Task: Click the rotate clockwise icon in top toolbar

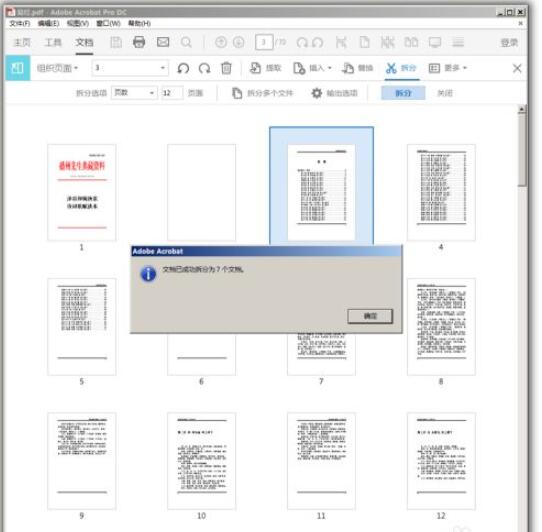Action: [318, 43]
